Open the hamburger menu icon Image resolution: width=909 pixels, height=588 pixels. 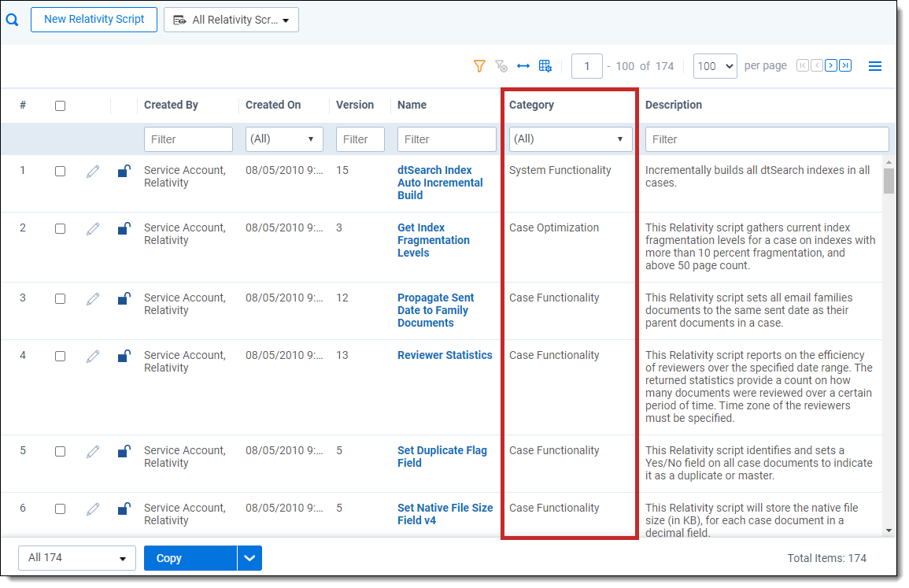[x=875, y=66]
